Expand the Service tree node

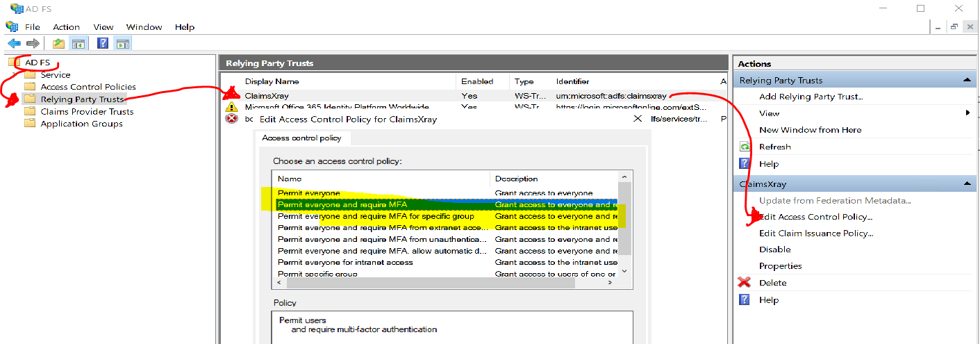coord(17,74)
